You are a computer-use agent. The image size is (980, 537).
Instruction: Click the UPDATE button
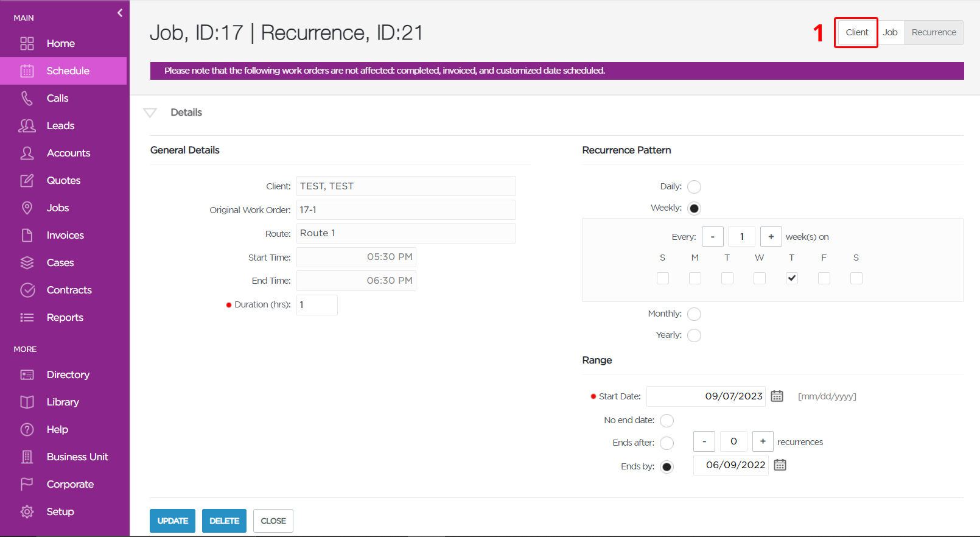pos(173,521)
